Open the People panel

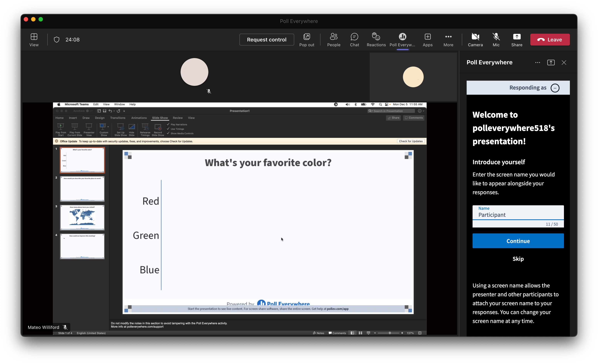click(x=334, y=40)
